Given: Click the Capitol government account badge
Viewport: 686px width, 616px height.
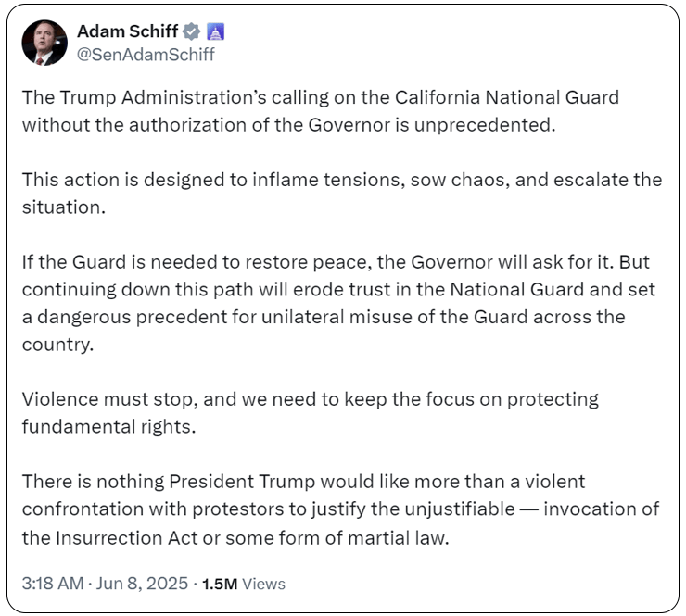Looking at the screenshot, I should [215, 31].
